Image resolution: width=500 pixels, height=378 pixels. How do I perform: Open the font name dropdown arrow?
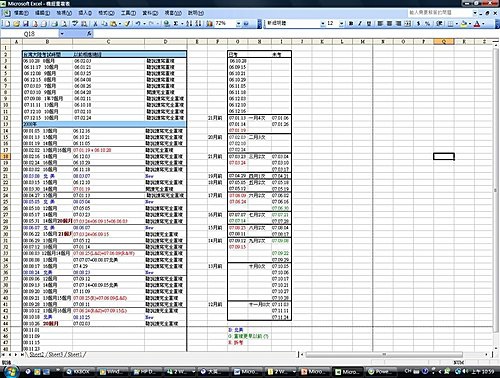(x=323, y=23)
